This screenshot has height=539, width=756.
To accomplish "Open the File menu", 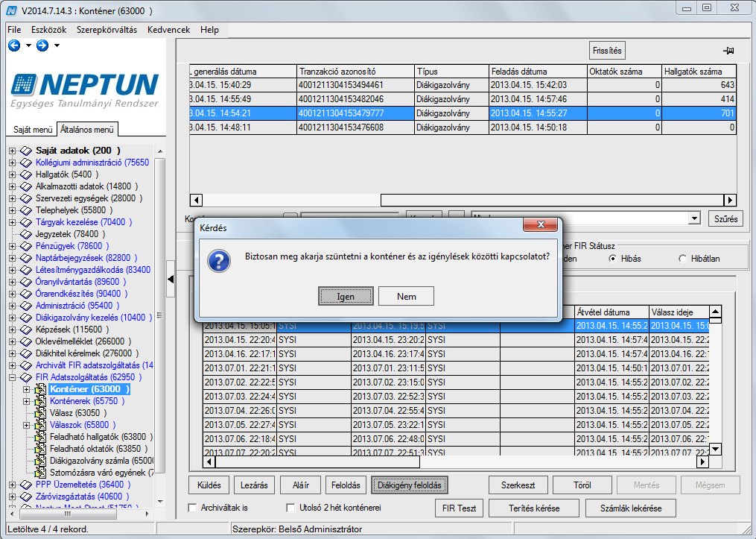I will [x=14, y=29].
